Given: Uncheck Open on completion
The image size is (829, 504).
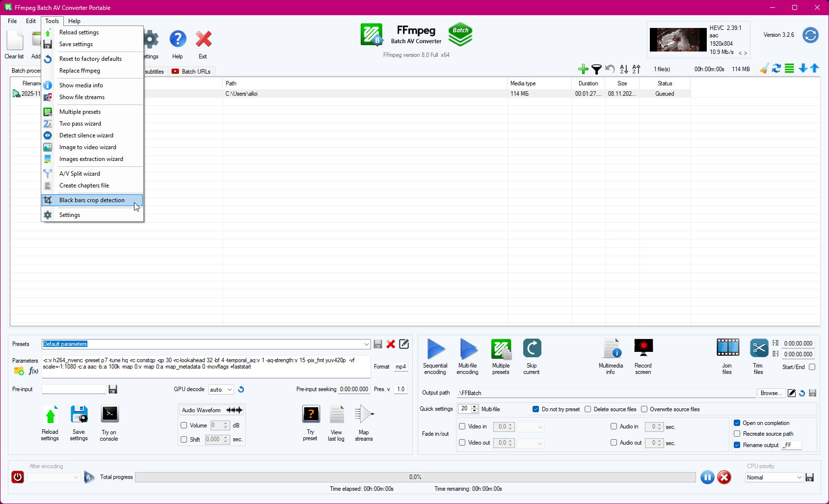Looking at the screenshot, I should [x=737, y=423].
